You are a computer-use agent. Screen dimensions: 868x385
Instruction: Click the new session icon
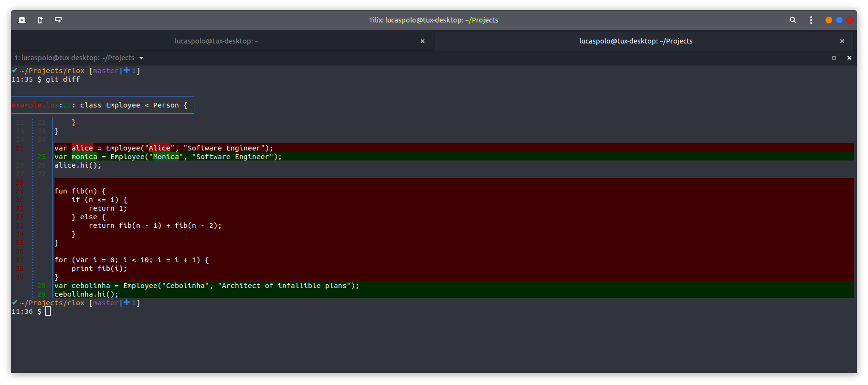pyautogui.click(x=22, y=20)
